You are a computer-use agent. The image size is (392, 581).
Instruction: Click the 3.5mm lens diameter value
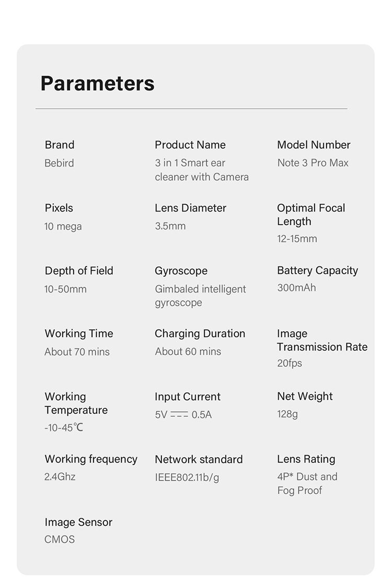pyautogui.click(x=170, y=226)
